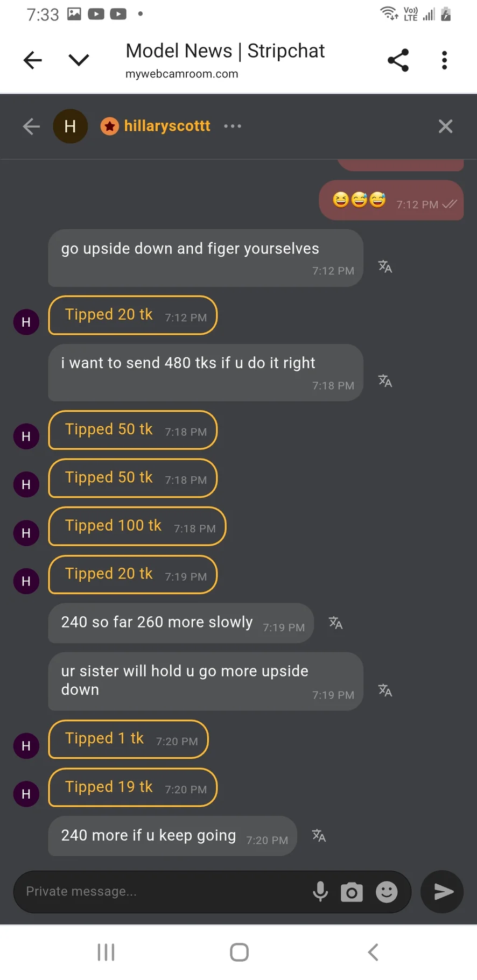Translate the "i want to send 480 tks" message
The width and height of the screenshot is (477, 980).
coord(385,381)
